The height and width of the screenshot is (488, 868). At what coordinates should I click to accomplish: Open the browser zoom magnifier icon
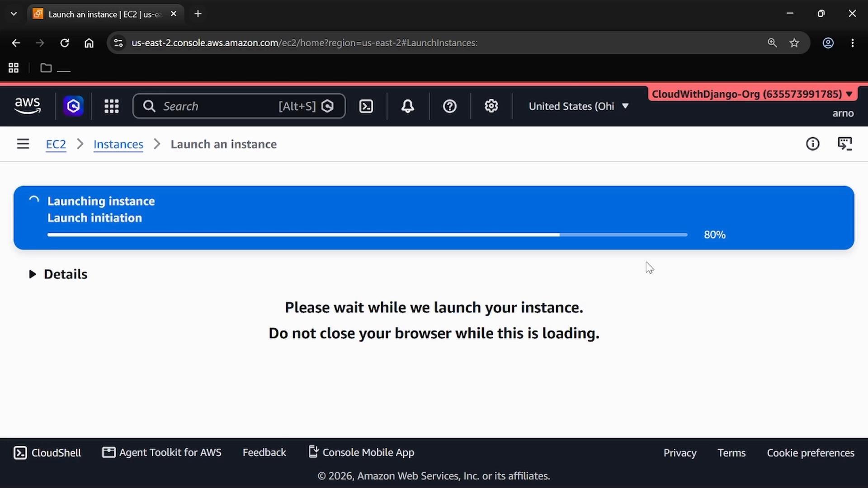click(x=772, y=43)
